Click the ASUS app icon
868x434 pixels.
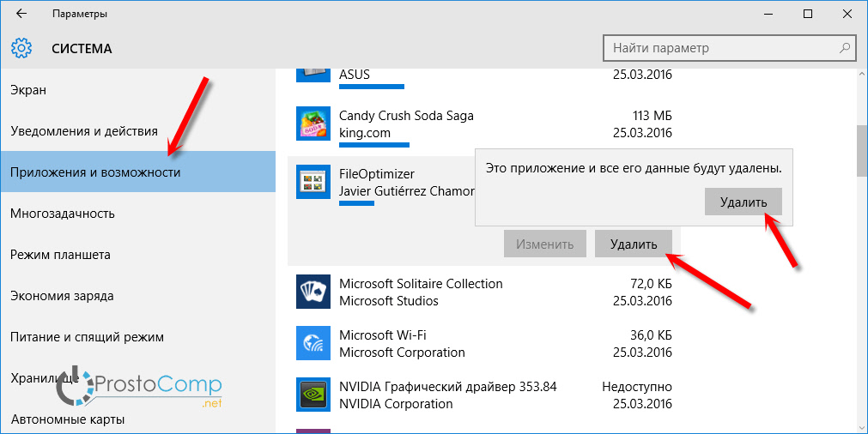click(x=313, y=75)
